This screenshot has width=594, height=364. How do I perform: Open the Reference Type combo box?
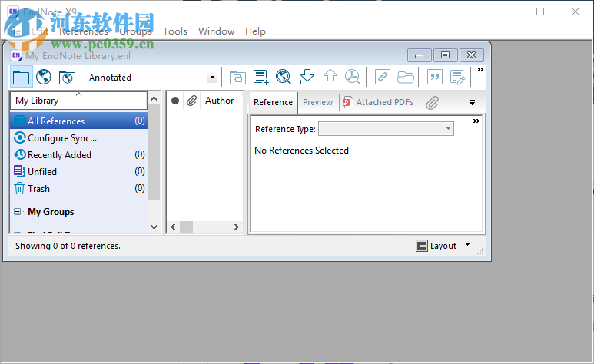point(386,129)
